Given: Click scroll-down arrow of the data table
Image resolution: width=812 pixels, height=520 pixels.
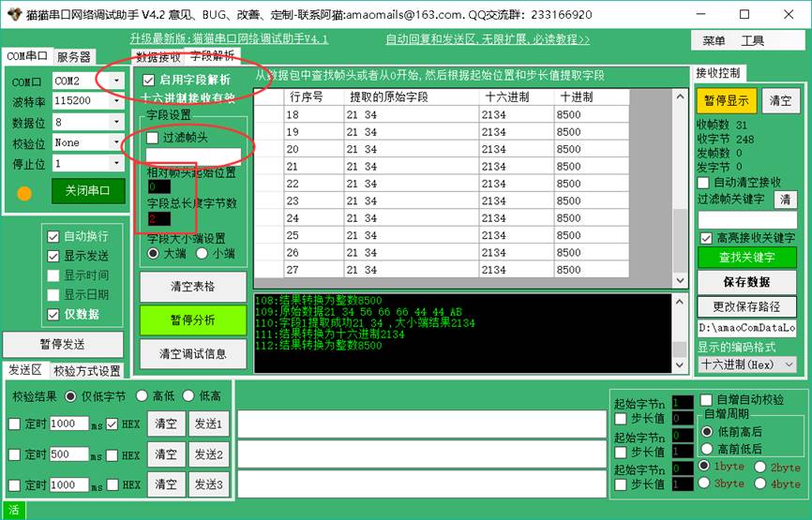Looking at the screenshot, I should (681, 279).
